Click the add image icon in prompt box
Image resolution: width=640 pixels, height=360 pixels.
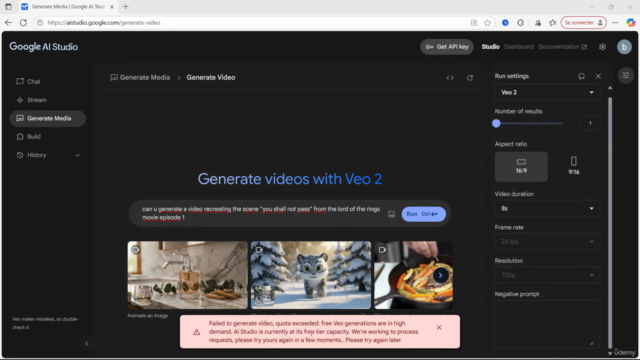coord(391,214)
